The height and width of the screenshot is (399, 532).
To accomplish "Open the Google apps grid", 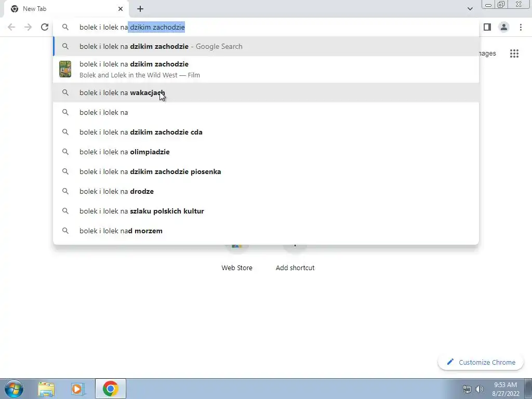I will point(514,54).
